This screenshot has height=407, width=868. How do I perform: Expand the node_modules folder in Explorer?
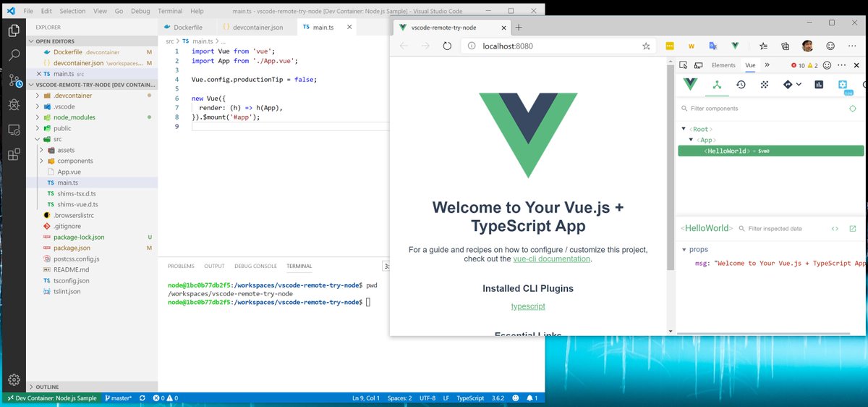pyautogui.click(x=37, y=117)
